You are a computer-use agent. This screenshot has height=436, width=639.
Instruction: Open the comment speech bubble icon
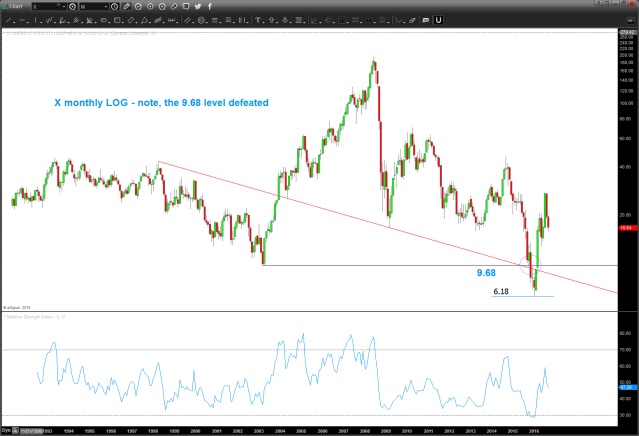[185, 7]
